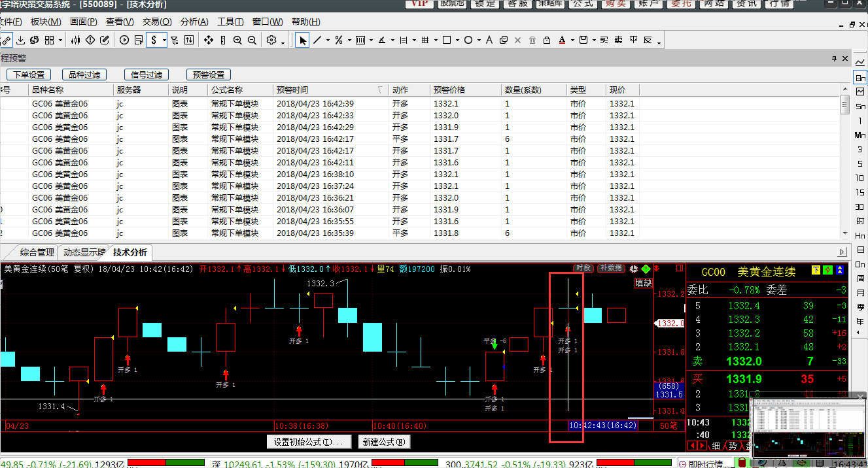Click the zoom in magnifier icon
The height and width of the screenshot is (468, 868).
[237, 41]
